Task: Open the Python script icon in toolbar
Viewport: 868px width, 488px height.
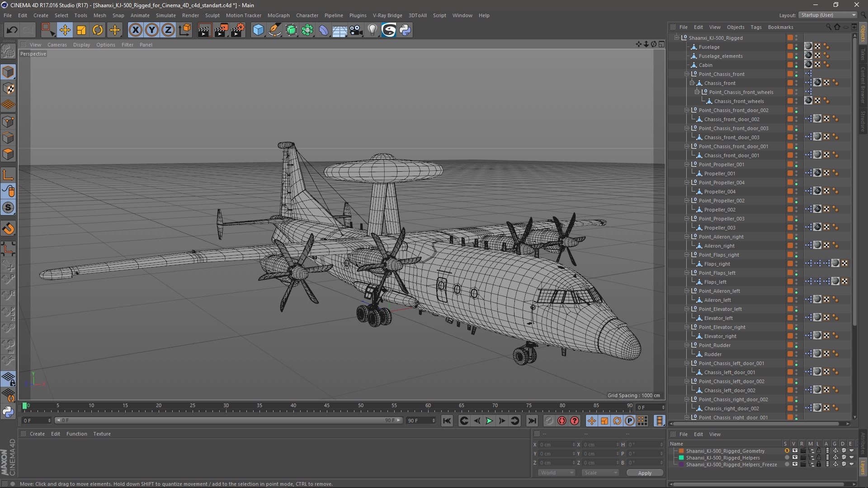Action: 405,30
